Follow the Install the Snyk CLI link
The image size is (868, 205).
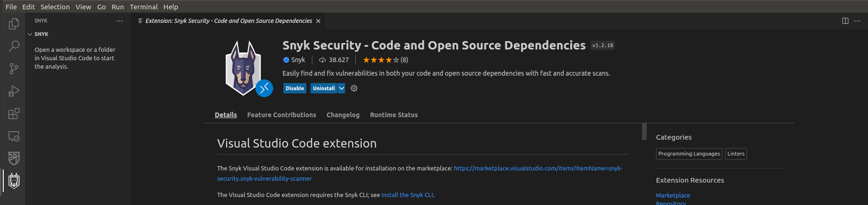click(407, 195)
